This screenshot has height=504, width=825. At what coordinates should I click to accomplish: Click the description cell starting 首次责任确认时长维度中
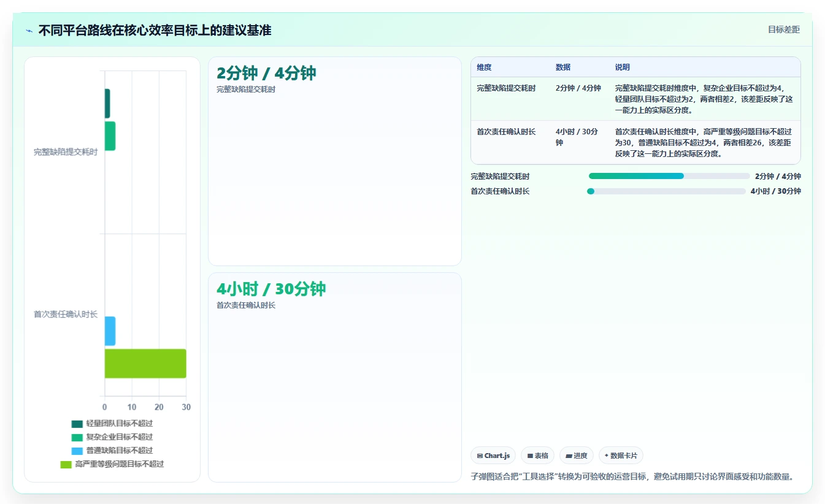click(704, 143)
